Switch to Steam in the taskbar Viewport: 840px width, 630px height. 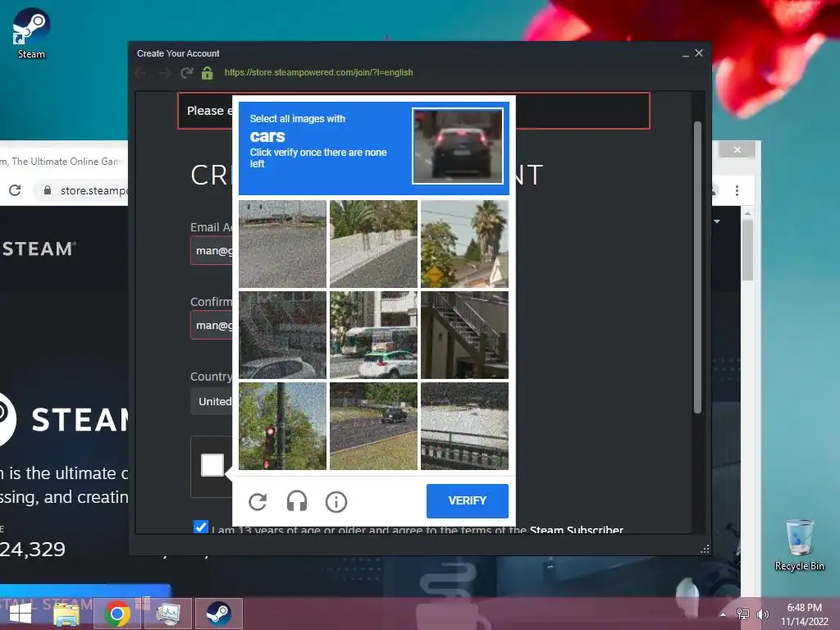point(218,614)
